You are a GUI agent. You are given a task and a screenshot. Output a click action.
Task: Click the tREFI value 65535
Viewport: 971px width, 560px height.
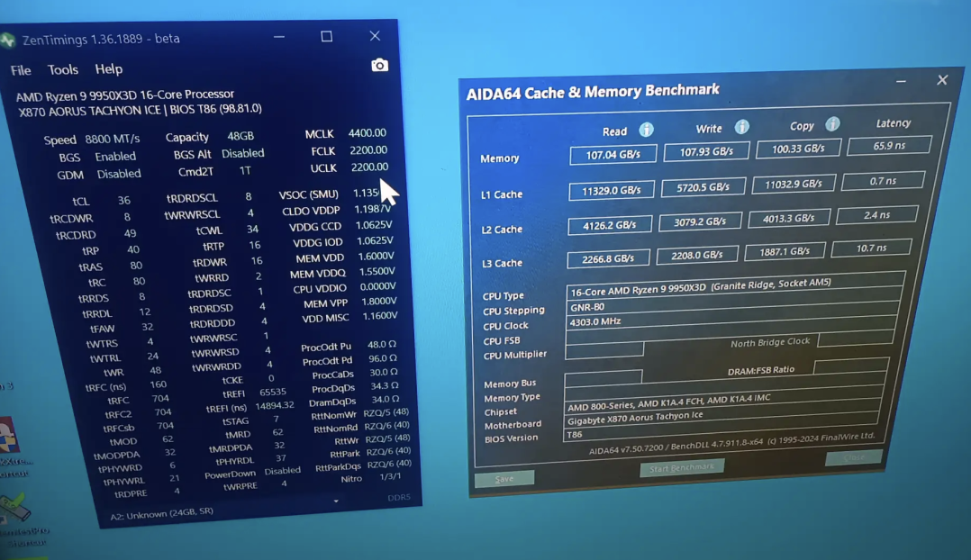[x=273, y=393]
